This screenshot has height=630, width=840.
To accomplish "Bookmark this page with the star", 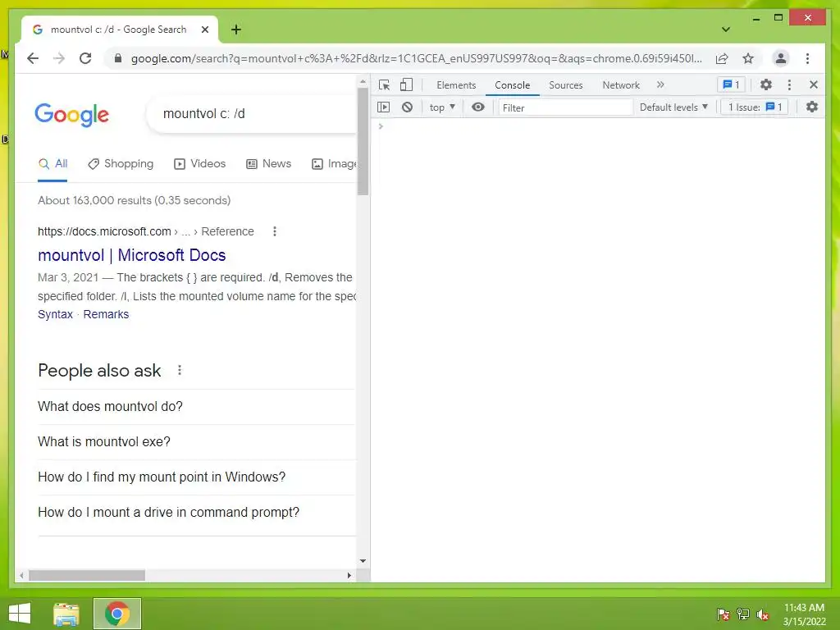I will (x=748, y=58).
